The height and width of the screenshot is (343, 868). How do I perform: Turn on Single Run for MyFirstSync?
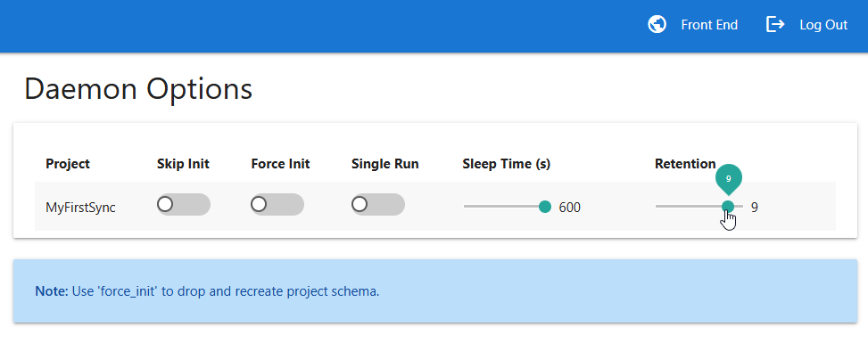378,205
